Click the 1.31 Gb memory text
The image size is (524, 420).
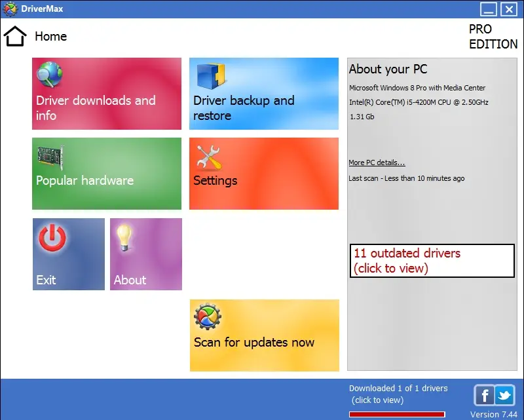coord(362,117)
